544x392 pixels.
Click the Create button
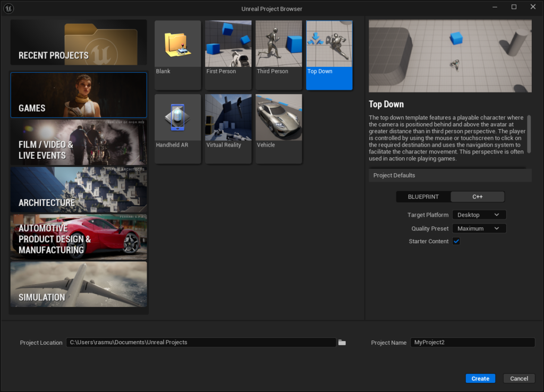point(480,379)
